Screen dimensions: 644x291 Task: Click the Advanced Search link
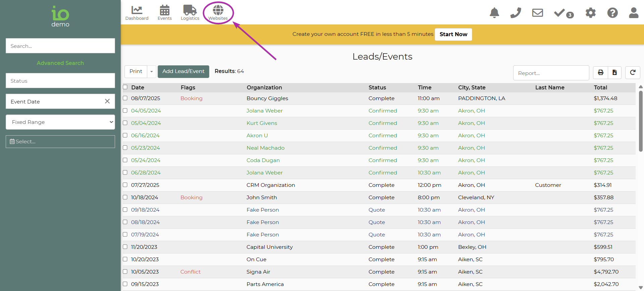60,63
